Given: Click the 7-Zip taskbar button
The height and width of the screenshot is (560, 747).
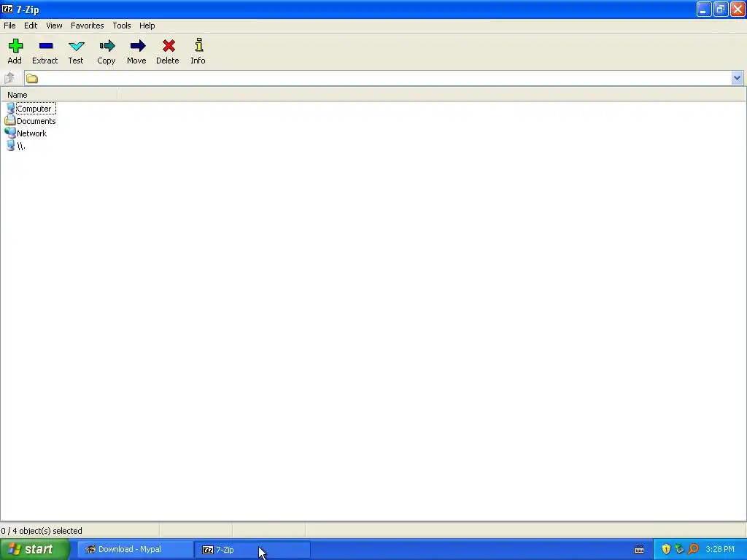Looking at the screenshot, I should point(252,550).
